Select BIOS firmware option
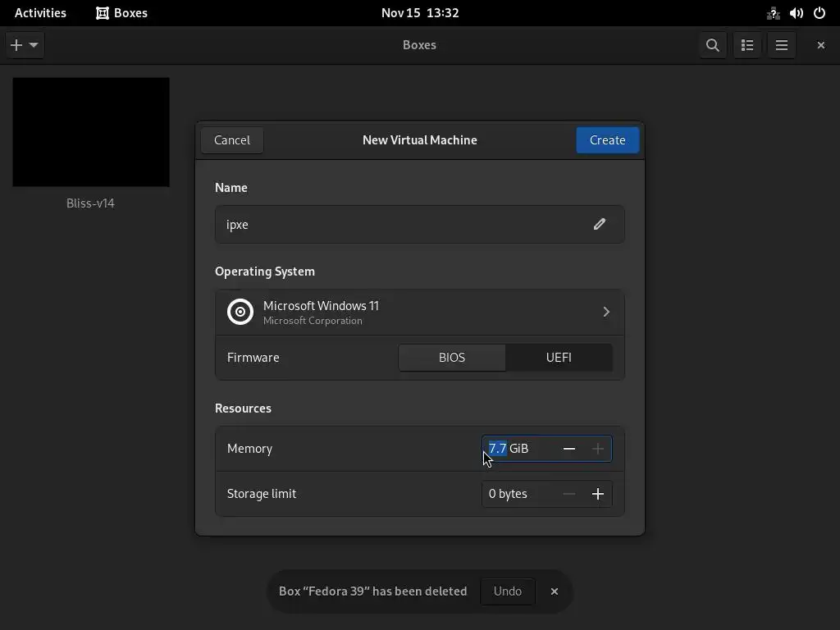The width and height of the screenshot is (840, 630). pos(452,358)
